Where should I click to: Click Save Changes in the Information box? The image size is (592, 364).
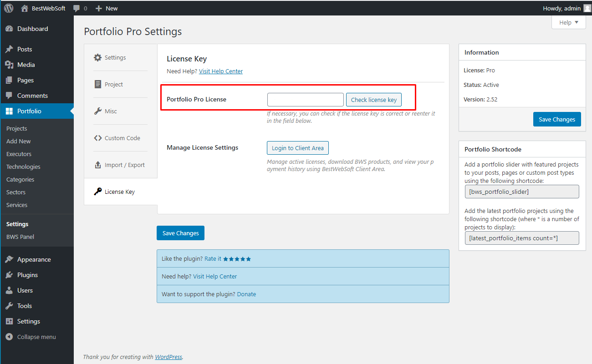click(557, 119)
